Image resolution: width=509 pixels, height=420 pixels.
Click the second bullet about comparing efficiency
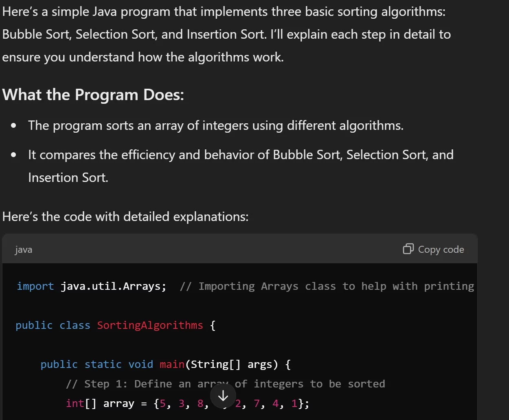coord(240,155)
